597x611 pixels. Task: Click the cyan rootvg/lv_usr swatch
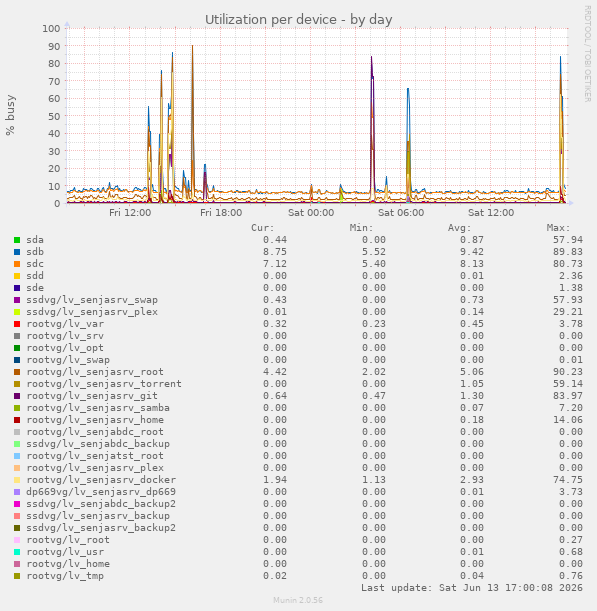pos(17,552)
